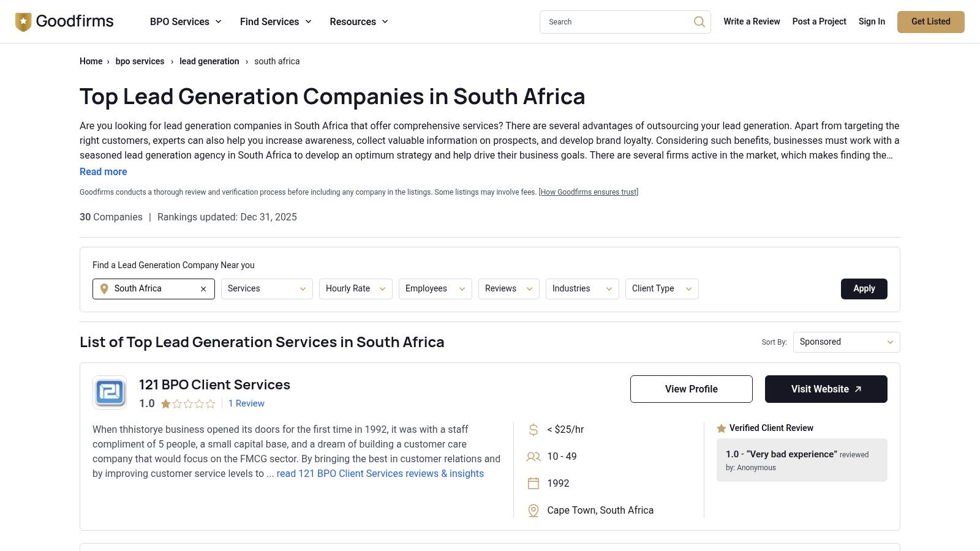
Task: Visit the website of 121 BPO Client Services
Action: (x=826, y=389)
